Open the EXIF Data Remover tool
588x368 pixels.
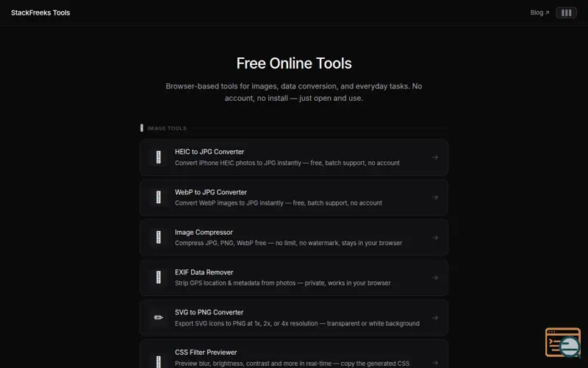coord(294,278)
